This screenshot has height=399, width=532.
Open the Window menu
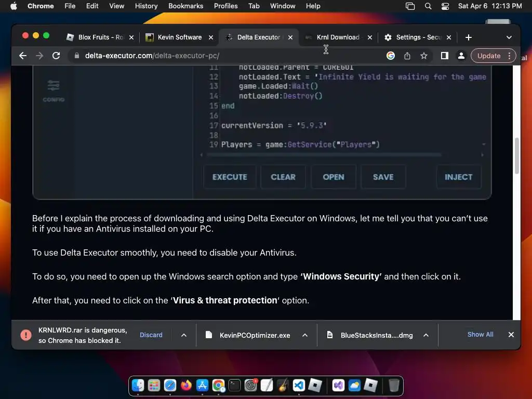(x=283, y=6)
